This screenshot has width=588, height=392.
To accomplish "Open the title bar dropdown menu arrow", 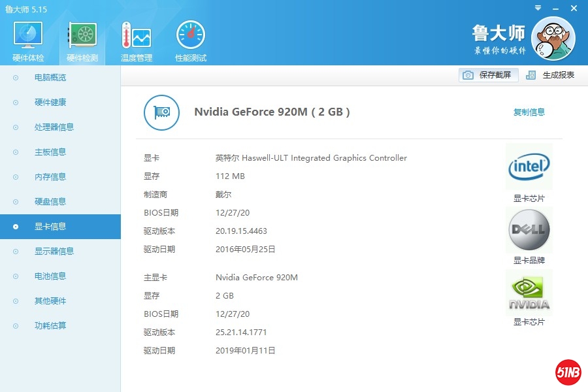I will coord(537,8).
